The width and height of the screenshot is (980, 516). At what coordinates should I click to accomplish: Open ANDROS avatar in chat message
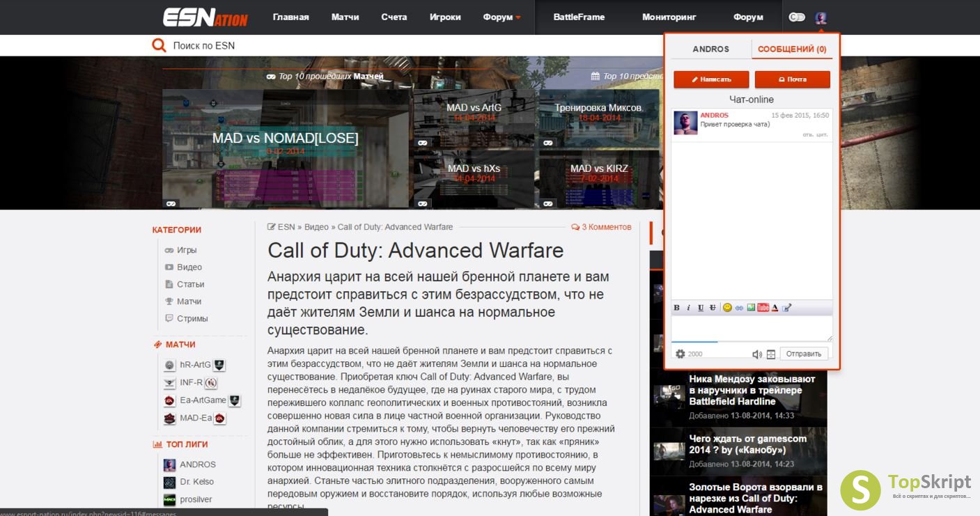(x=685, y=123)
